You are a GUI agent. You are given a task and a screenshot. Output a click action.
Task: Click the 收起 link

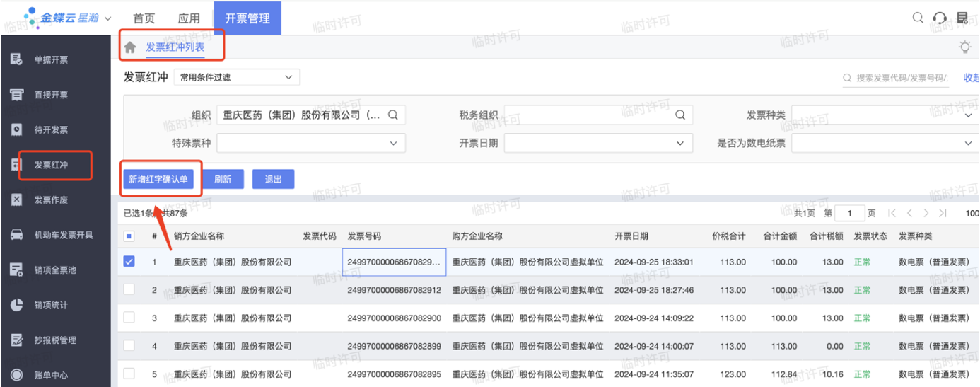pos(972,78)
